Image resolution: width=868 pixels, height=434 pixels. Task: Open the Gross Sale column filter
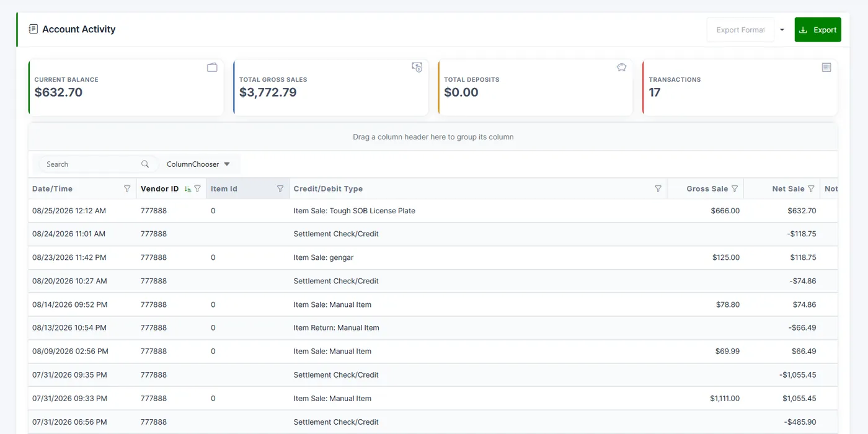coord(735,188)
